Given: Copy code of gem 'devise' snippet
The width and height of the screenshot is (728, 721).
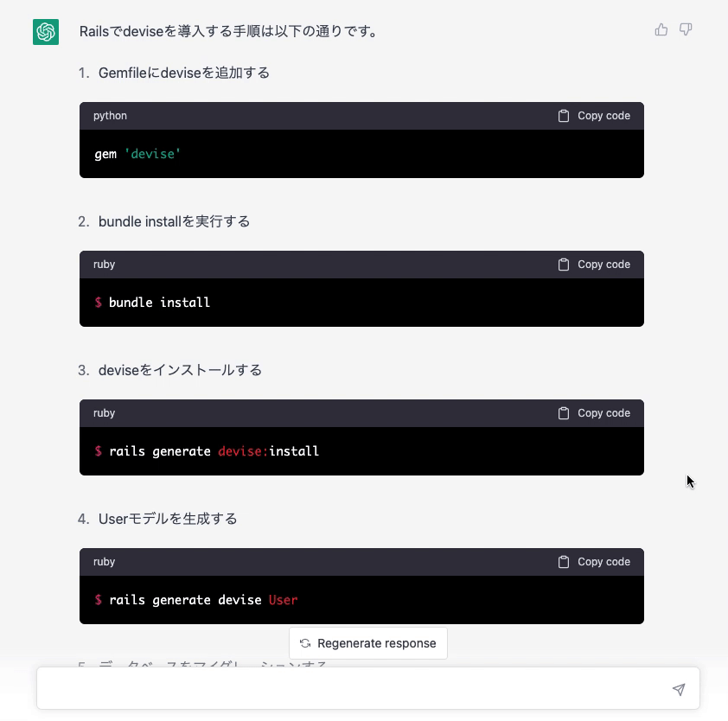Looking at the screenshot, I should point(594,116).
